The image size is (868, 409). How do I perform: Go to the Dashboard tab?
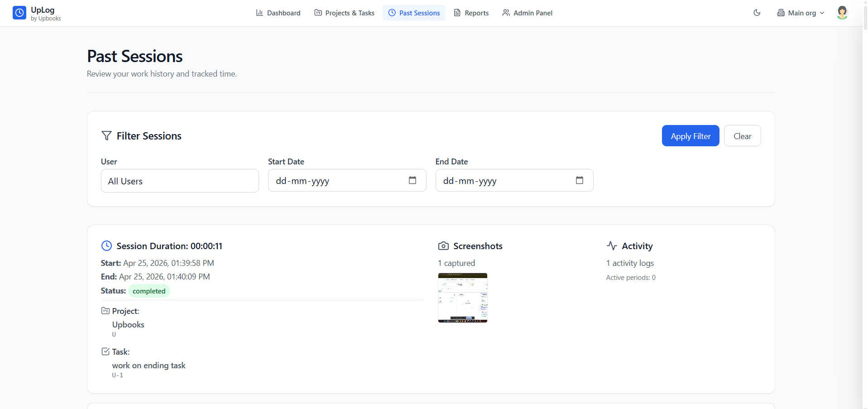278,13
